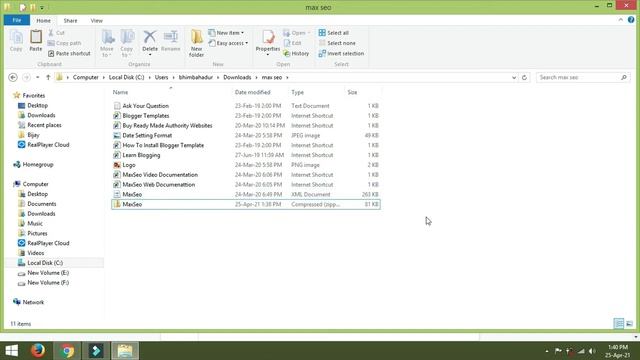
Task: Sort by Date modified column header
Action: pos(253,92)
